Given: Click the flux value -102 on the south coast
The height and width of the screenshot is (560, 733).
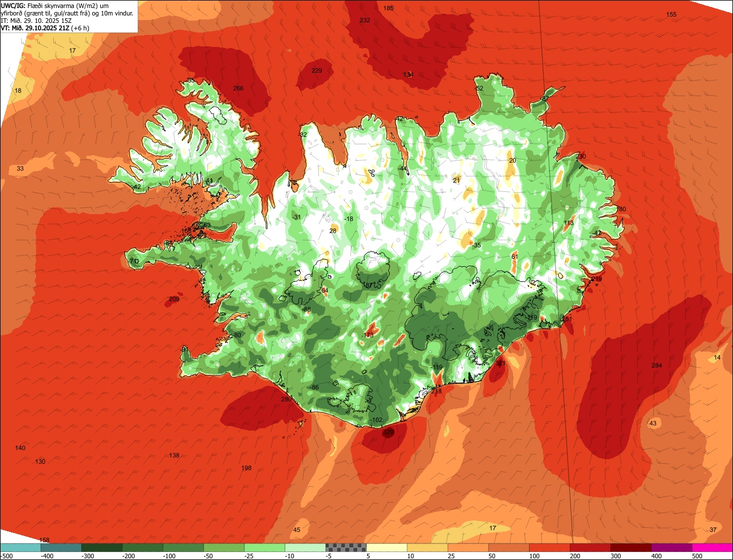Looking at the screenshot, I should 376,420.
